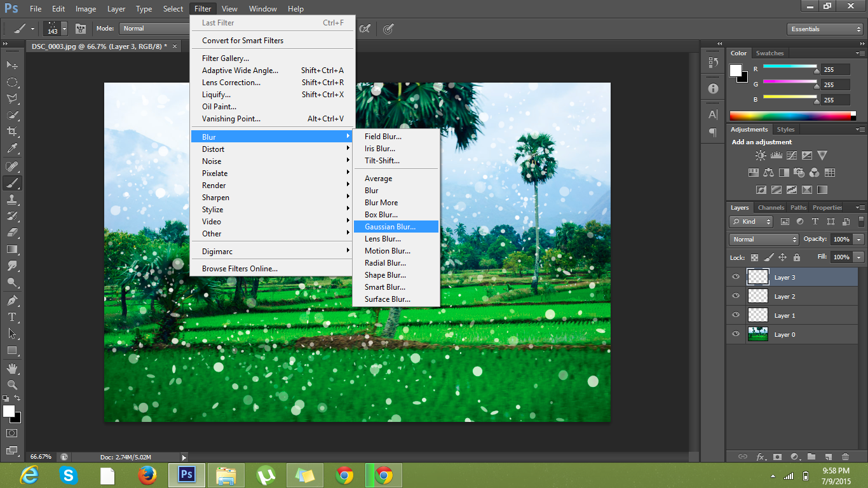This screenshot has height=488, width=868.
Task: Hide Layer 2 with eye icon
Action: coord(736,296)
